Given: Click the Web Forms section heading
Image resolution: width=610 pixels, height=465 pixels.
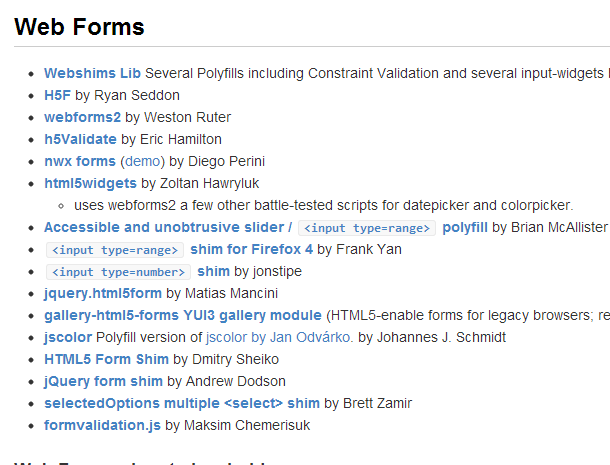Looking at the screenshot, I should [79, 26].
